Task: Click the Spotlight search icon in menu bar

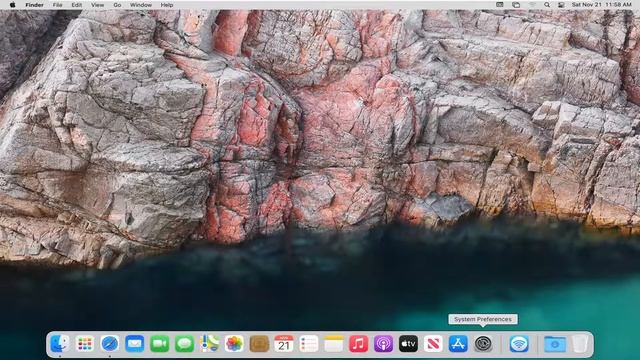Action: tap(547, 5)
